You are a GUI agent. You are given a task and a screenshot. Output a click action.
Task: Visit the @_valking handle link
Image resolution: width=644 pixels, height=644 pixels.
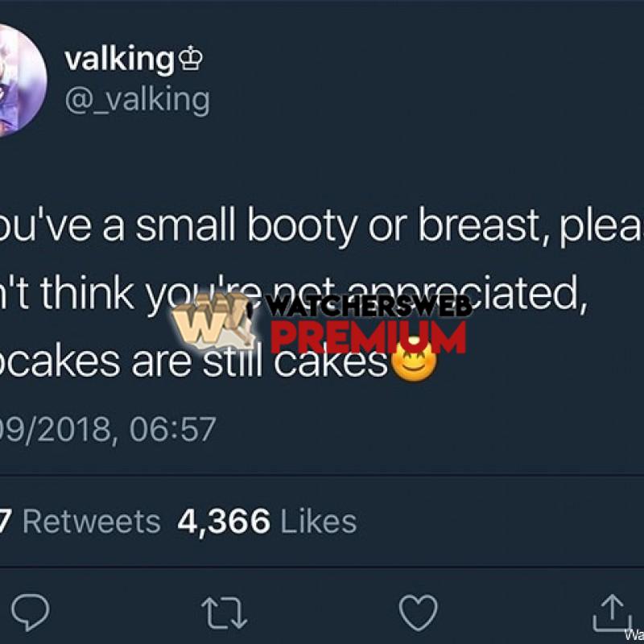[137, 100]
